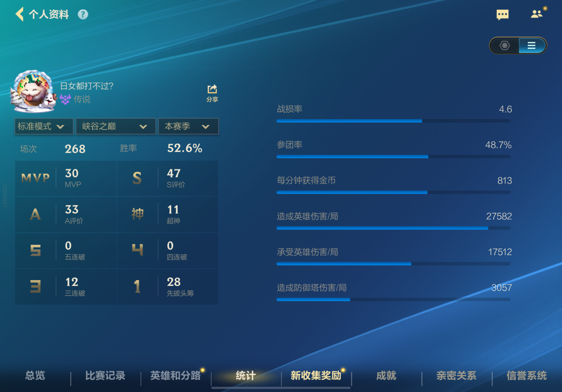Click the 48.7% 参团率 value
The width and height of the screenshot is (562, 392).
pos(498,145)
